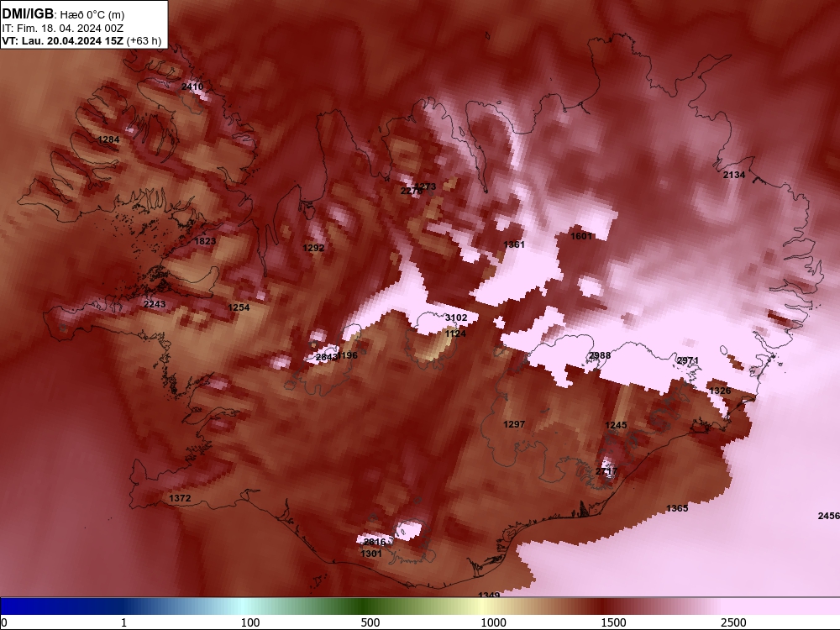Click the 'VT: Lau. 20.04.2024 15Z' valid time line
The image size is (840, 630).
point(63,41)
